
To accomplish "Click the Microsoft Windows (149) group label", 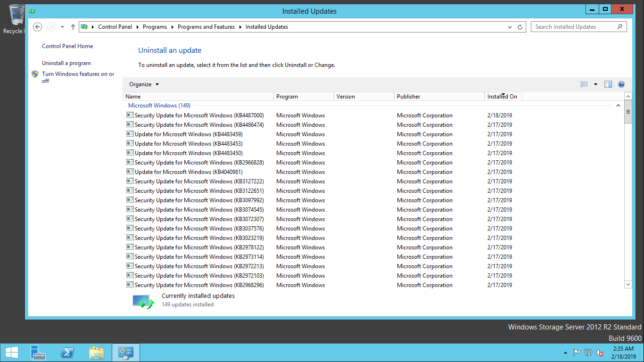I will pyautogui.click(x=159, y=106).
